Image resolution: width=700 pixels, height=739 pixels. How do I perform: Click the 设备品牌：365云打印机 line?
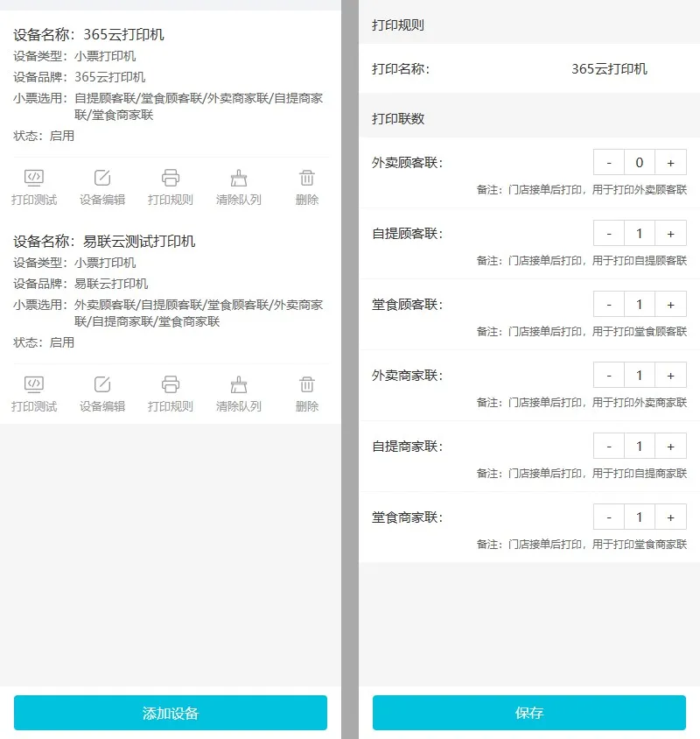[x=79, y=77]
